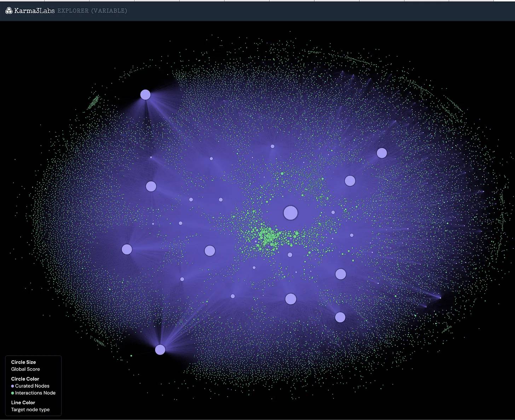Select the top-left curated node with radiating lines
This screenshot has height=420, width=515.
tap(145, 95)
